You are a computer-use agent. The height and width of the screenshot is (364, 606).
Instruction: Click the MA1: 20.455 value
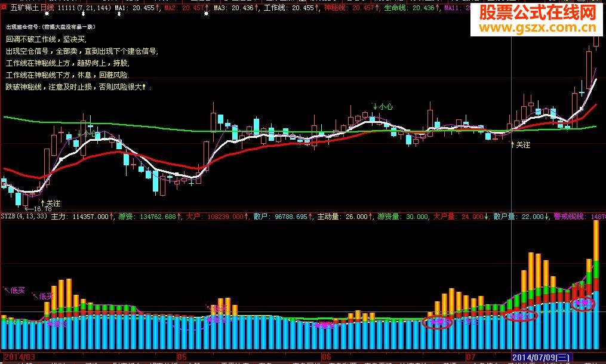137,8
